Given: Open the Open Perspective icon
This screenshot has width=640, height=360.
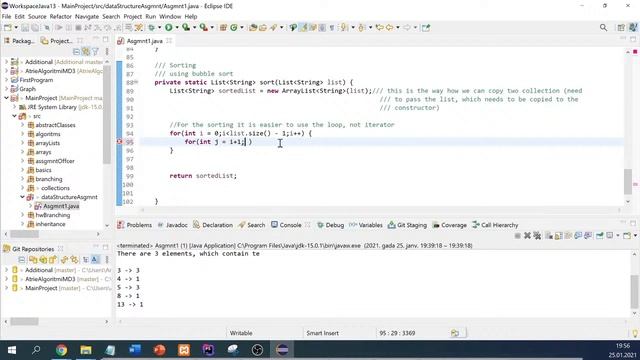Looking at the screenshot, I should tap(621, 28).
